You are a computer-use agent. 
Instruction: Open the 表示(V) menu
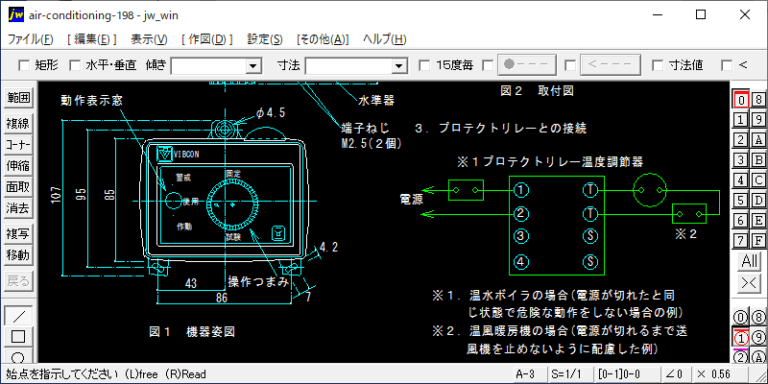[149, 40]
